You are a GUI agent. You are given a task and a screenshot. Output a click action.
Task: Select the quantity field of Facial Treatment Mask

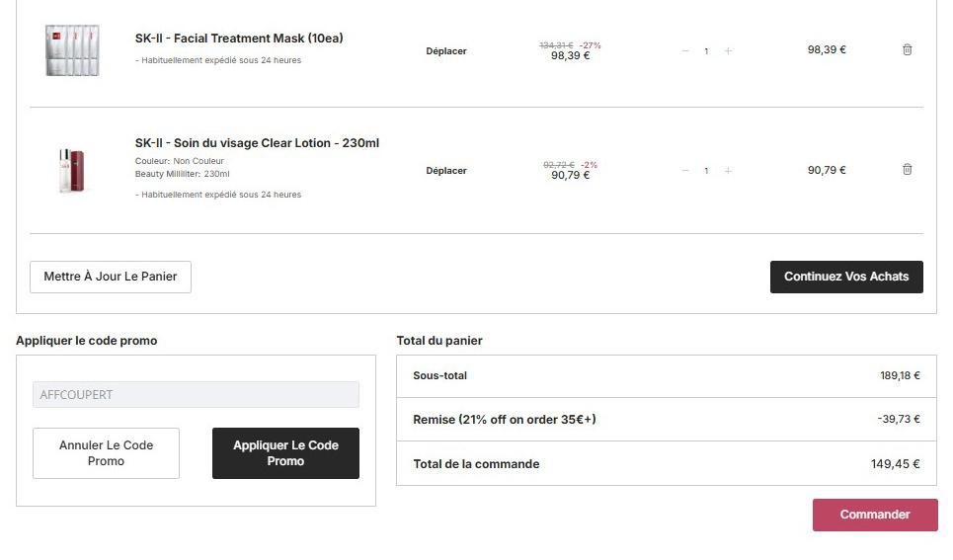(x=706, y=51)
